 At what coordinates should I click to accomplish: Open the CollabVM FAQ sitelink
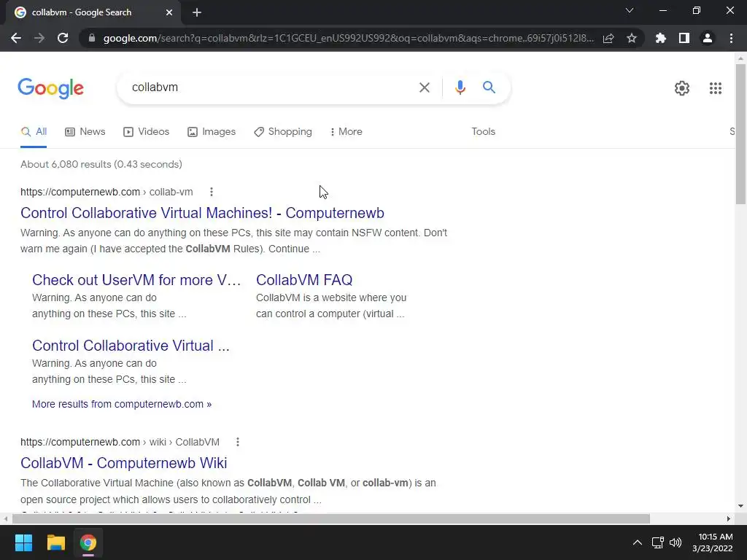click(x=304, y=280)
